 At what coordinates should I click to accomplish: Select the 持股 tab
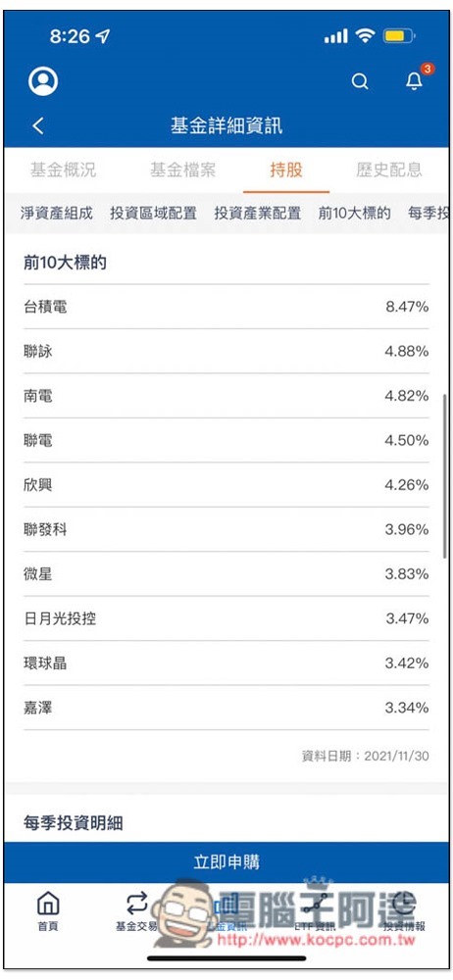point(286,170)
